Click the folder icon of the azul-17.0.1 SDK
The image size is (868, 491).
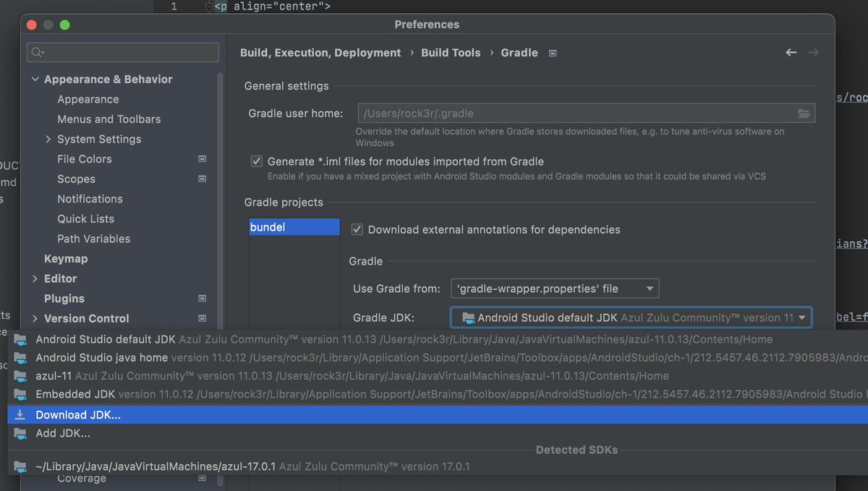(x=20, y=467)
